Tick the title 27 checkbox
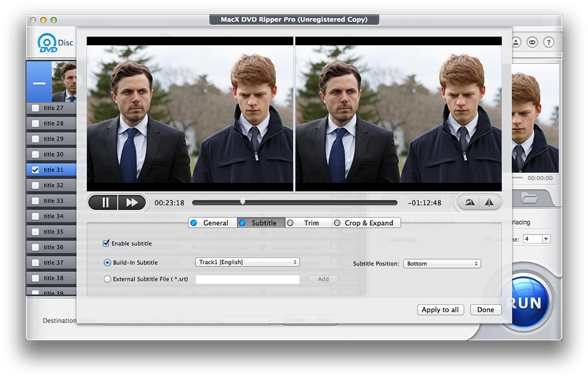This screenshot has width=588, height=377. pyautogui.click(x=36, y=108)
